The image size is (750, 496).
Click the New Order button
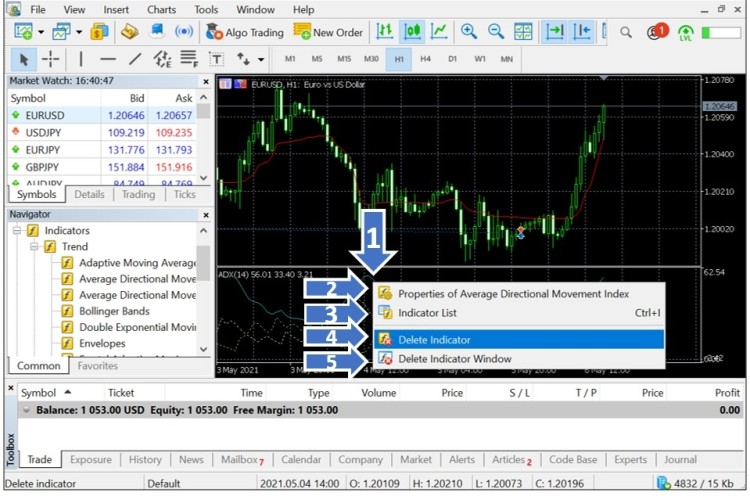click(x=328, y=32)
